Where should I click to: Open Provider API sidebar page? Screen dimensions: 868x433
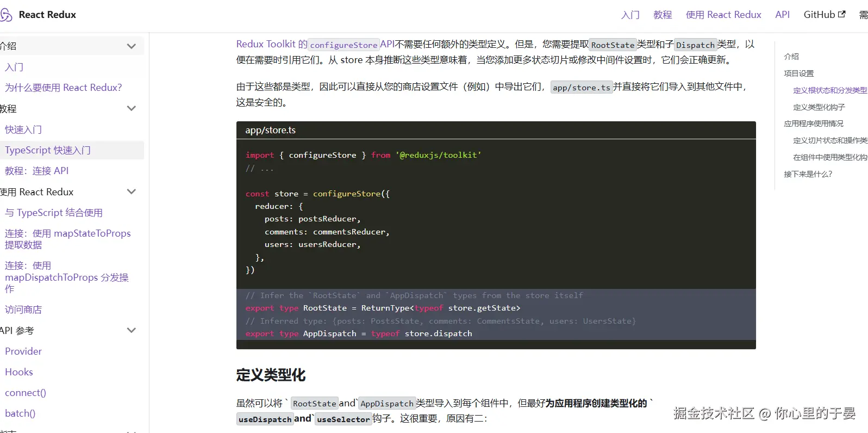pyautogui.click(x=23, y=351)
